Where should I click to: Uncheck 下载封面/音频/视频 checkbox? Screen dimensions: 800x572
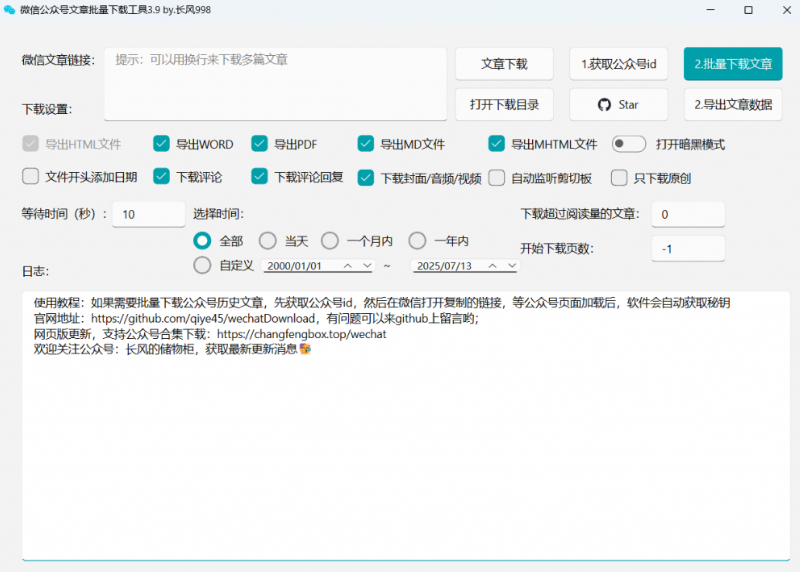(x=365, y=178)
